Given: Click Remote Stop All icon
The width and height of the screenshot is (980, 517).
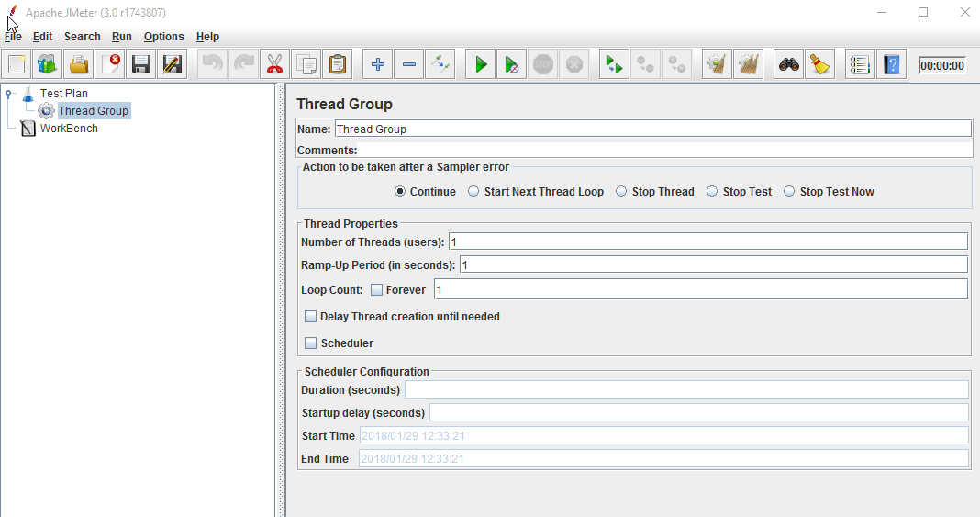Looking at the screenshot, I should coord(646,64).
